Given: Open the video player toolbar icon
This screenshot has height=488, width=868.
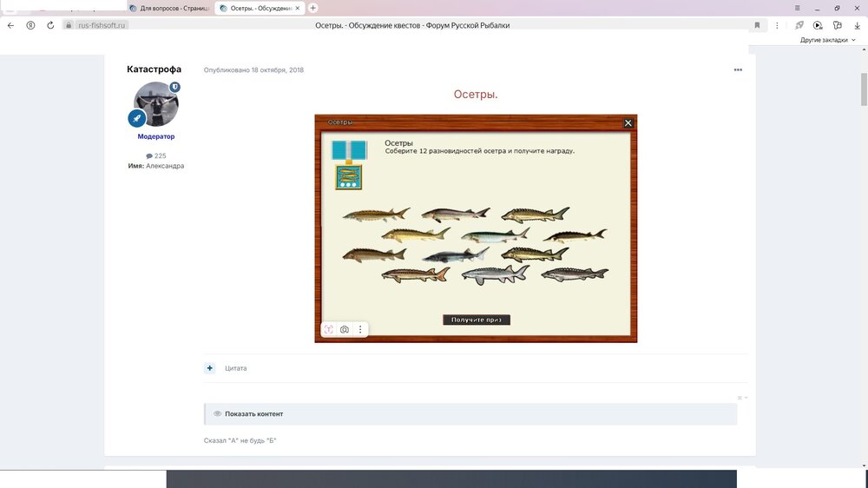Looking at the screenshot, I should [818, 25].
